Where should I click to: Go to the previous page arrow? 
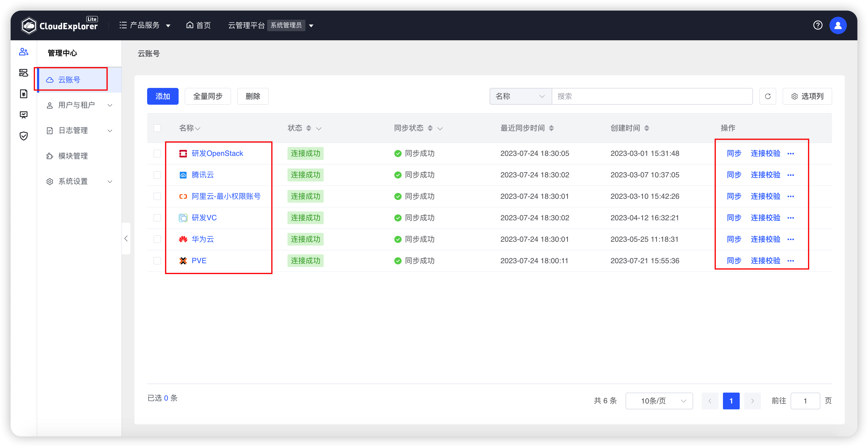710,401
